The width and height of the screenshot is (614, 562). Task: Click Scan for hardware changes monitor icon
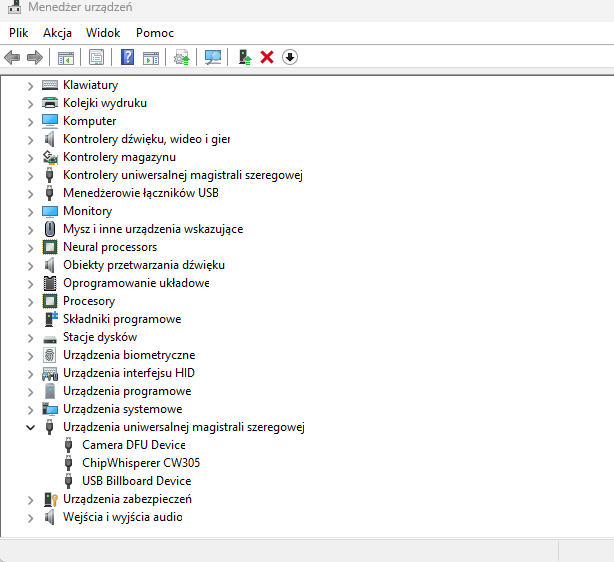212,57
